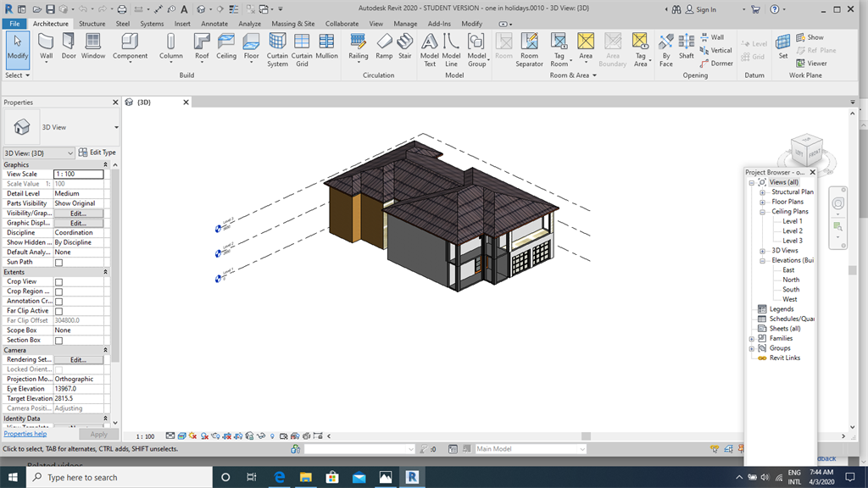Select the Wall tool in ribbon
This screenshot has width=868, height=488.
(x=46, y=46)
